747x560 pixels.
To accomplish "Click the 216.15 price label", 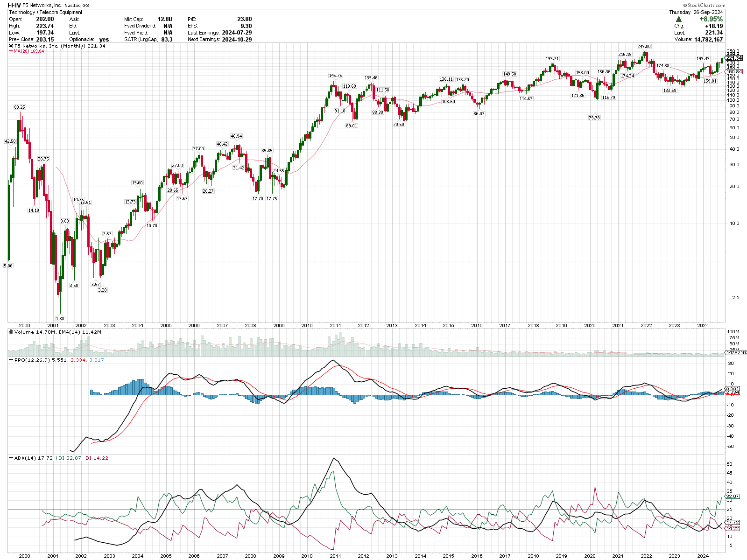I will click(x=625, y=55).
